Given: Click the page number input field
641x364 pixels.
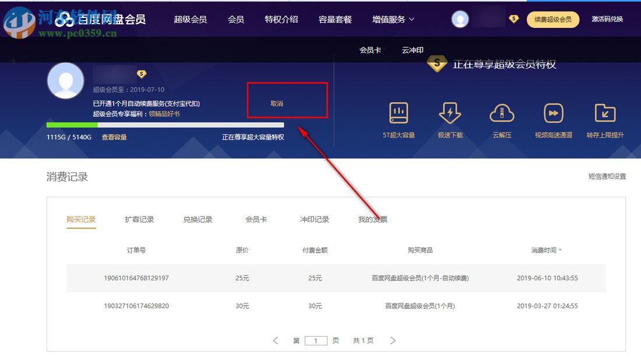Looking at the screenshot, I should (316, 341).
